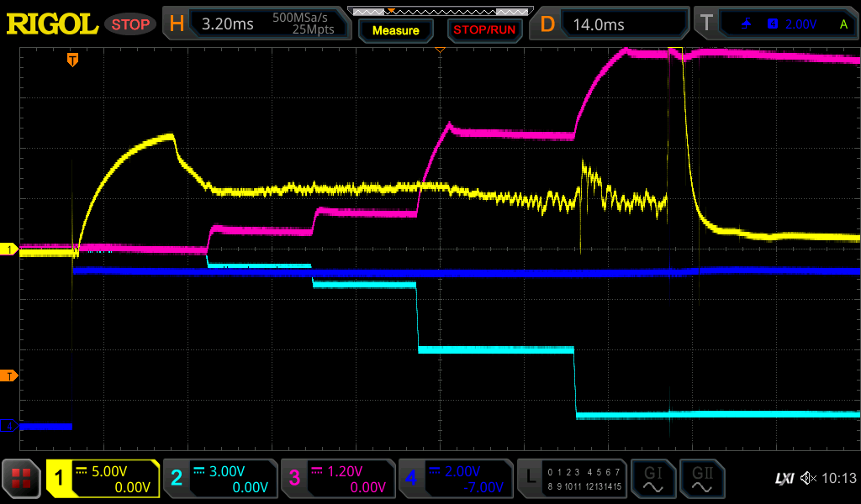Click the muted speaker sound icon
Image resolution: width=861 pixels, height=504 pixels.
click(x=808, y=479)
